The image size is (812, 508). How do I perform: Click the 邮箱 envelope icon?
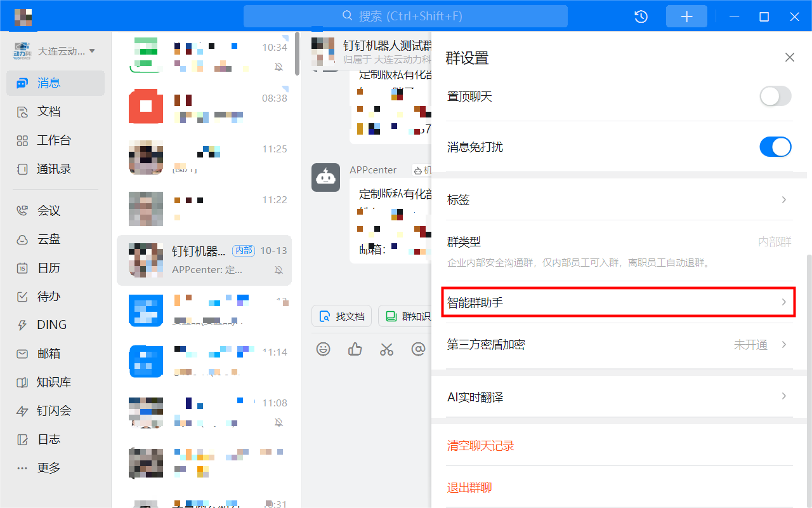(x=22, y=354)
